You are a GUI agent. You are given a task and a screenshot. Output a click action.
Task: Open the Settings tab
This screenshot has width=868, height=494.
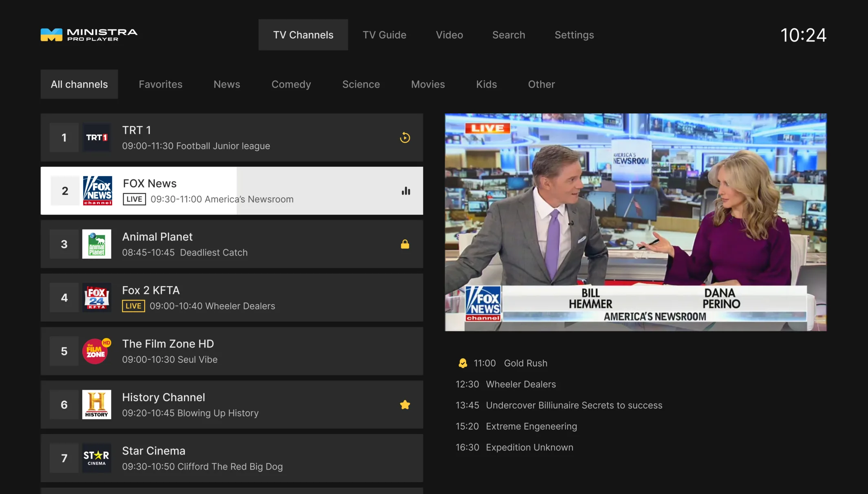click(574, 35)
